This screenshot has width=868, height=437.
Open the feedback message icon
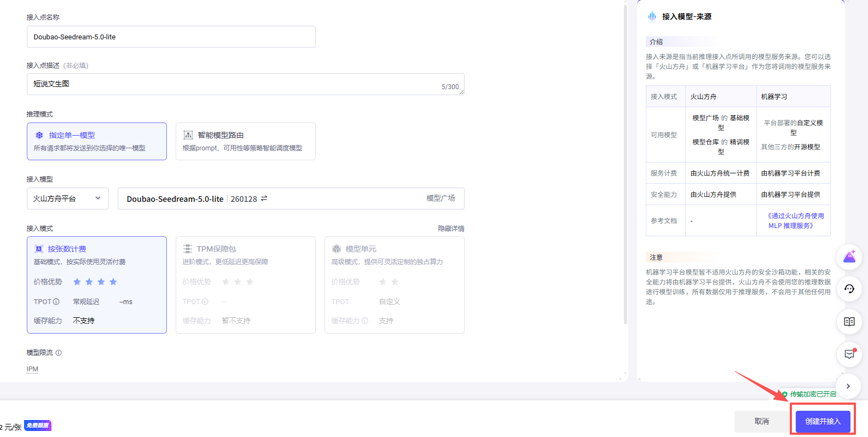coord(849,354)
